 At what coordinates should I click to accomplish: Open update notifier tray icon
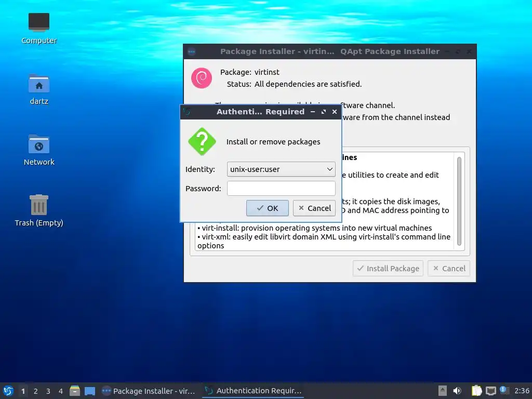pos(504,390)
